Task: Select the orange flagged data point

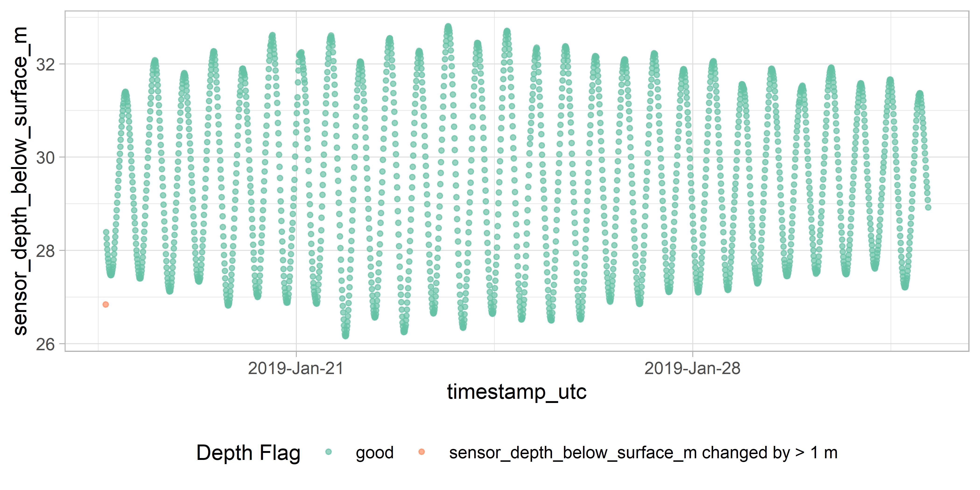Action: (106, 304)
